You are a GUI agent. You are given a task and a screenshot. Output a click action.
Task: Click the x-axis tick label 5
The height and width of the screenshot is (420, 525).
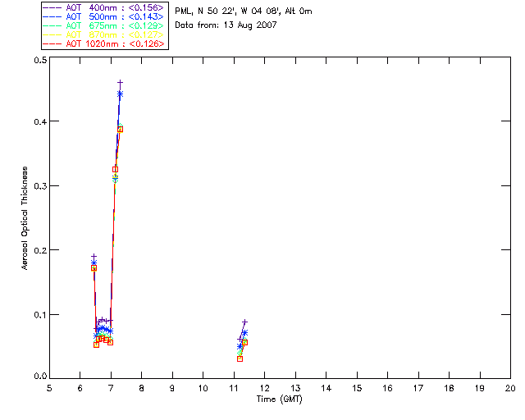coord(49,389)
